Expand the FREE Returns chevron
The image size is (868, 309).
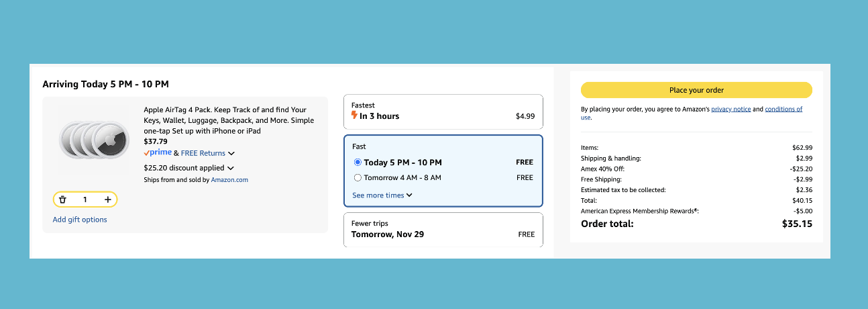[231, 154]
